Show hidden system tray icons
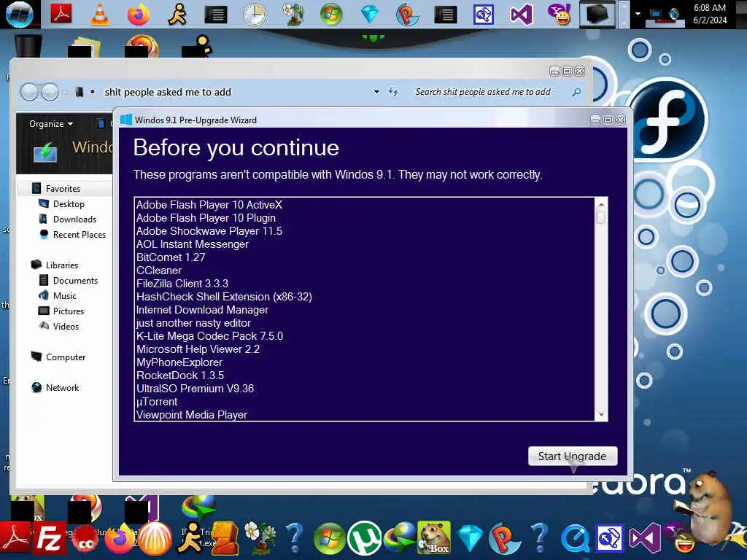 point(638,14)
